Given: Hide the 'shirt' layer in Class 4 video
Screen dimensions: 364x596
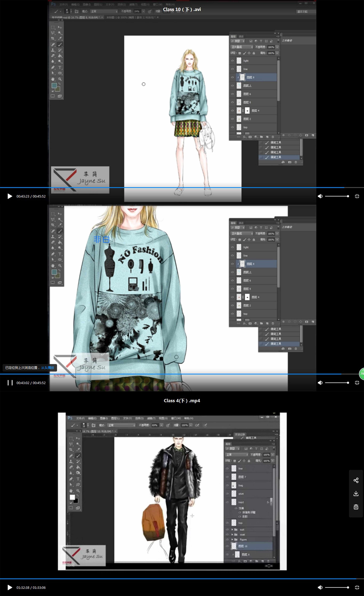Looking at the screenshot, I should [227, 494].
